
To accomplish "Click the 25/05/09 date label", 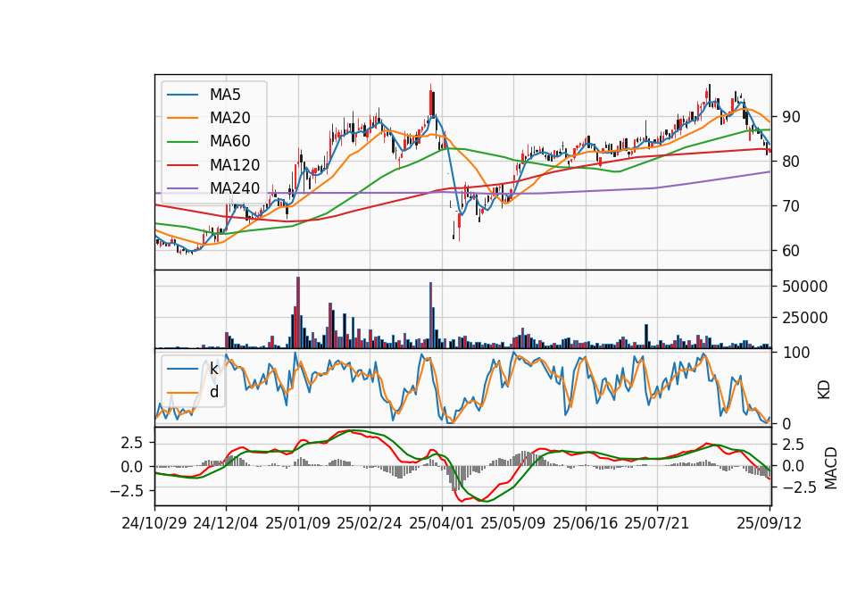I will (x=513, y=523).
